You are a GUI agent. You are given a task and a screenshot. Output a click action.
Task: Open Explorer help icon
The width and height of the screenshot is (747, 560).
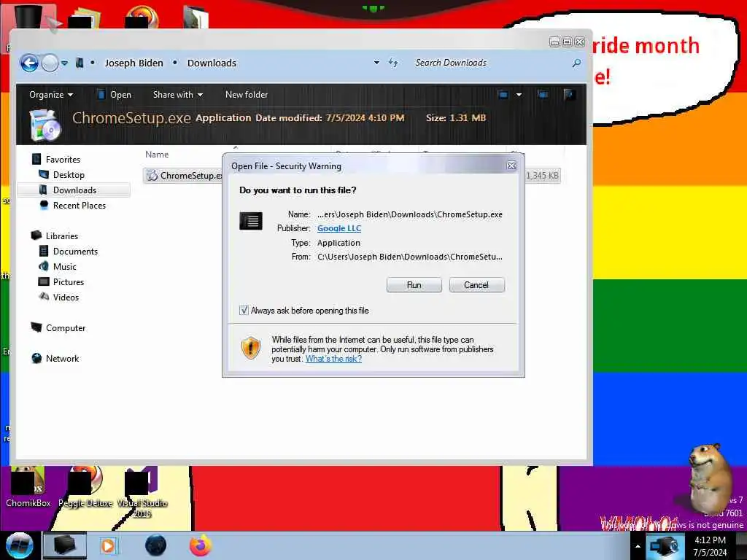569,95
